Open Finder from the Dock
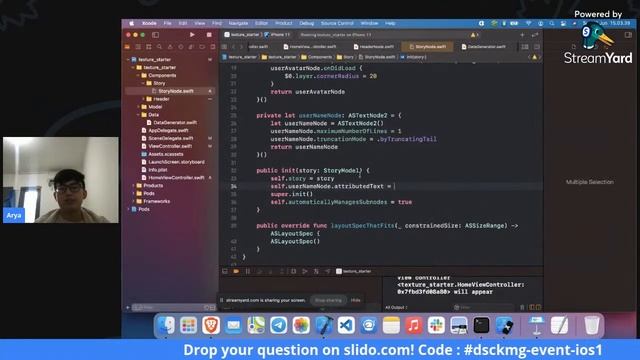The height and width of the screenshot is (360, 640). [166, 326]
